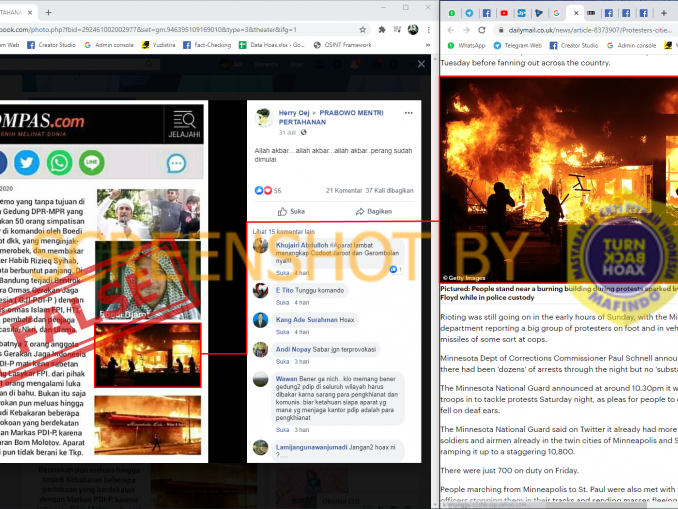The height and width of the screenshot is (509, 678).
Task: Click the WhatsApp share icon in post image
Action: pos(59,163)
